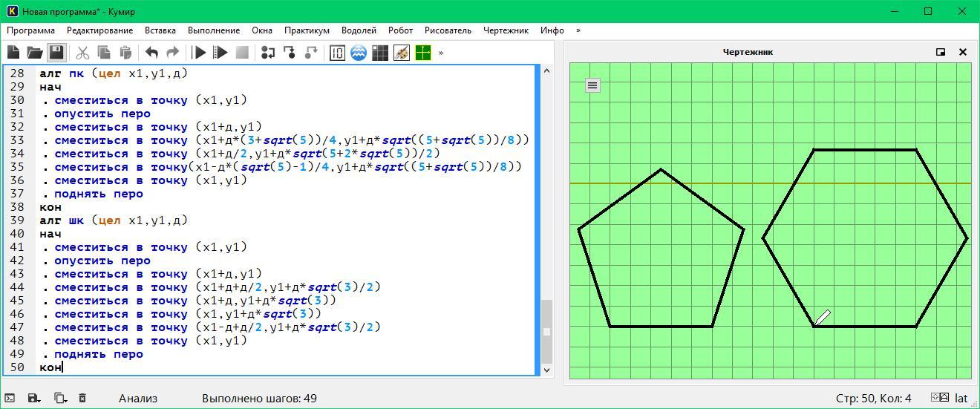Viewport: 980px width, 409px height.
Task: Click the editor vertical scrollbar thumb
Action: point(546,331)
